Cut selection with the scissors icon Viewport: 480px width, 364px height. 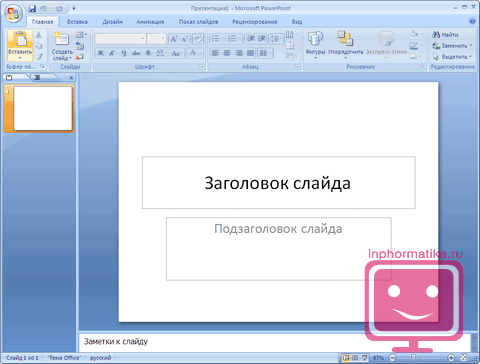(39, 35)
